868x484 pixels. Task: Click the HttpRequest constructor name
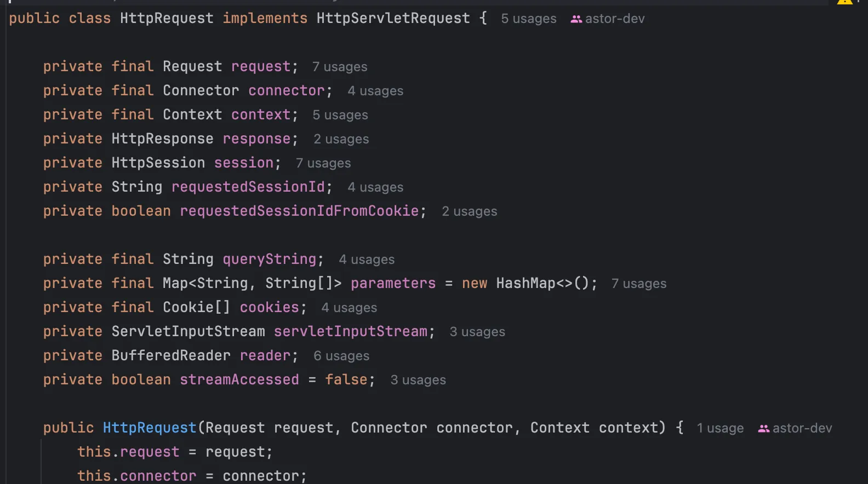tap(149, 428)
